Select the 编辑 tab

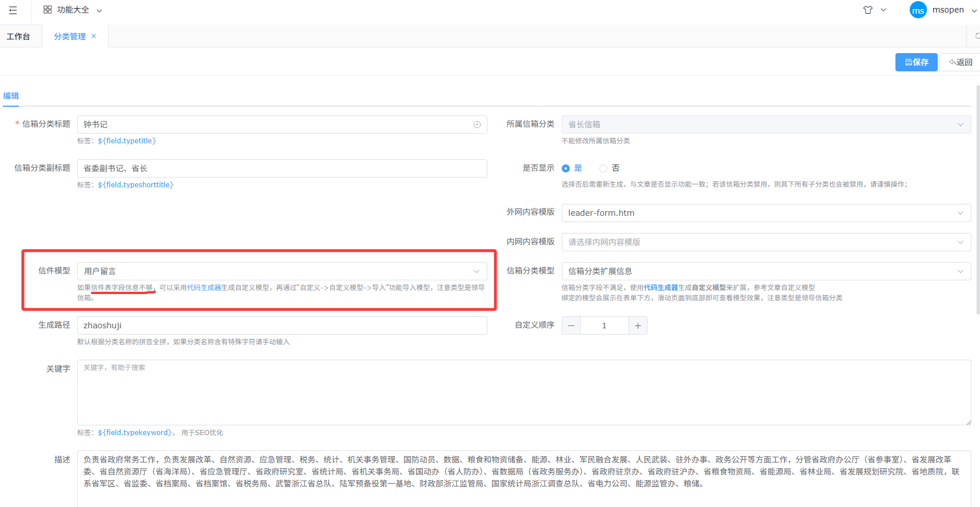pyautogui.click(x=11, y=96)
